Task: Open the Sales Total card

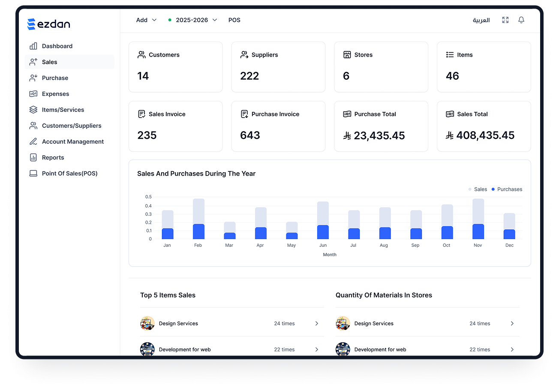Action: point(484,126)
